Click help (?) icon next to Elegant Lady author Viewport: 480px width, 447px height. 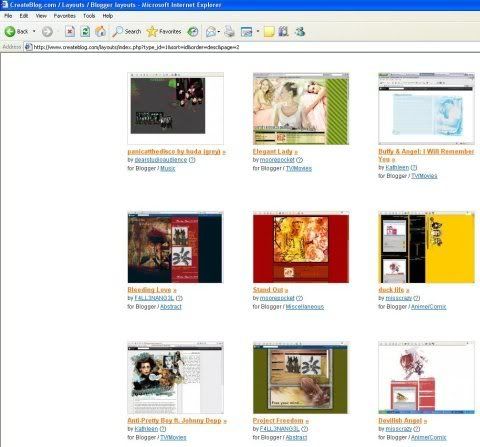[299, 160]
